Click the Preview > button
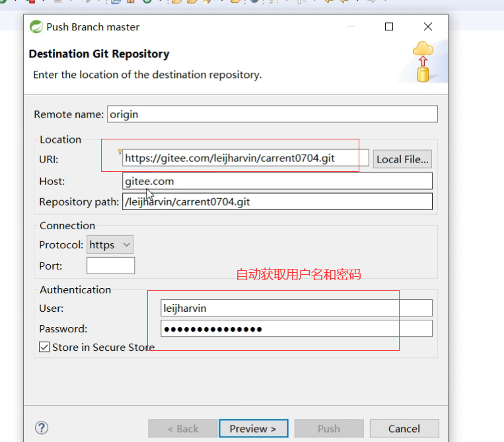504x442 pixels. click(253, 429)
